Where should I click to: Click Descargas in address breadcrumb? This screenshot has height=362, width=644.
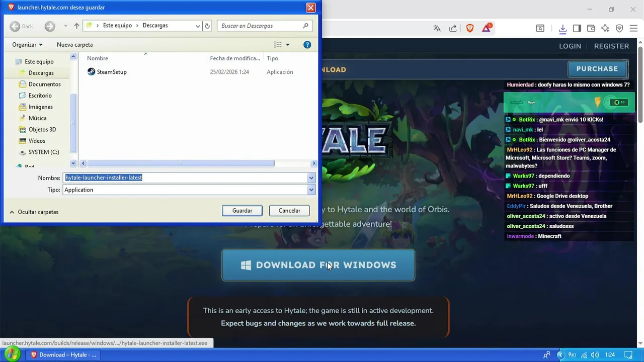click(x=155, y=26)
